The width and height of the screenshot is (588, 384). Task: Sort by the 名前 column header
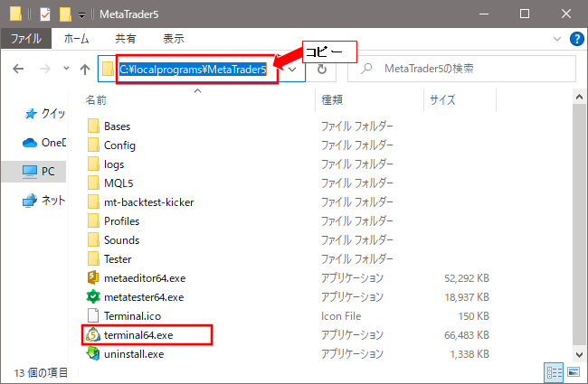tap(96, 100)
